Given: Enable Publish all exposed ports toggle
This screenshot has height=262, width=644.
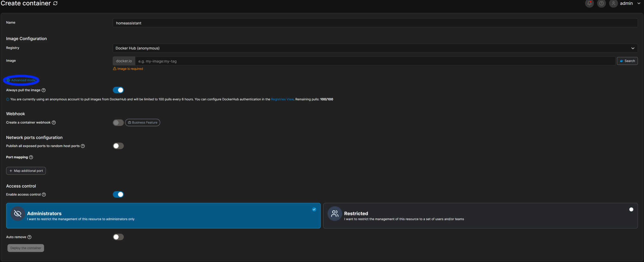Looking at the screenshot, I should (118, 146).
